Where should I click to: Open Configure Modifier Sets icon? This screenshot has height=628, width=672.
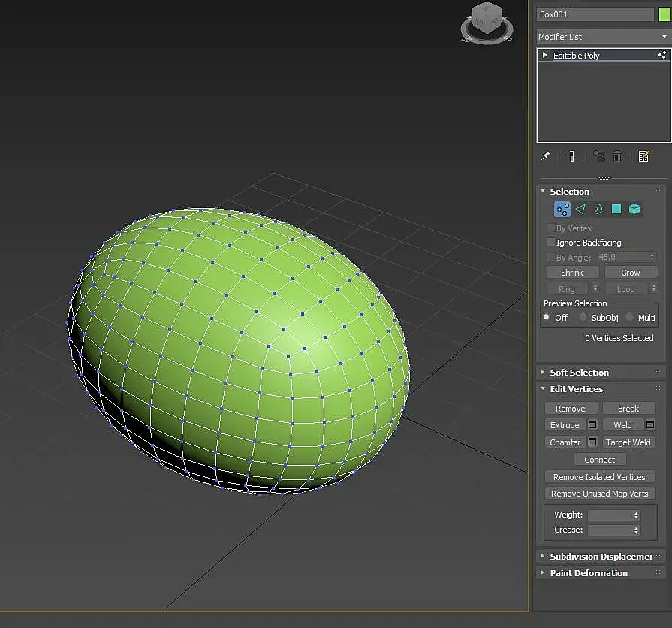pyautogui.click(x=643, y=156)
